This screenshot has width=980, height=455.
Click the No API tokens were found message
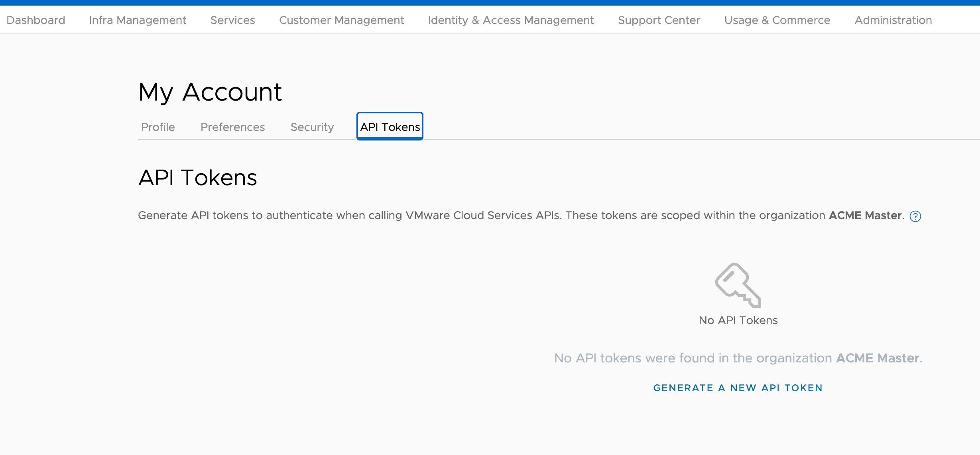pos(738,358)
